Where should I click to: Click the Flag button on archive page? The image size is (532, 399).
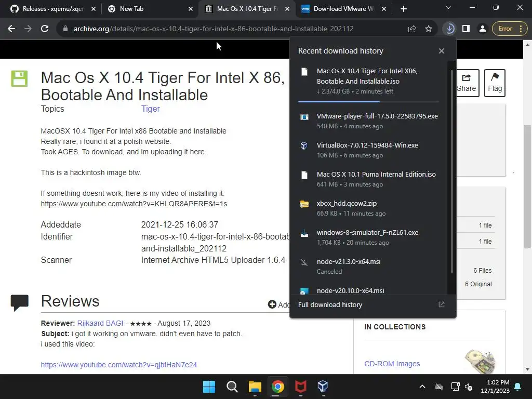495,83
